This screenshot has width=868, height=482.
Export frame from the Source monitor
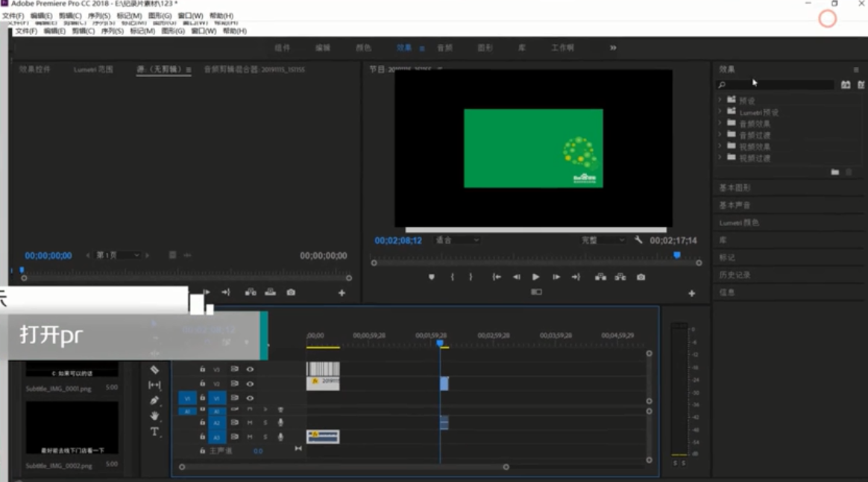click(x=291, y=292)
